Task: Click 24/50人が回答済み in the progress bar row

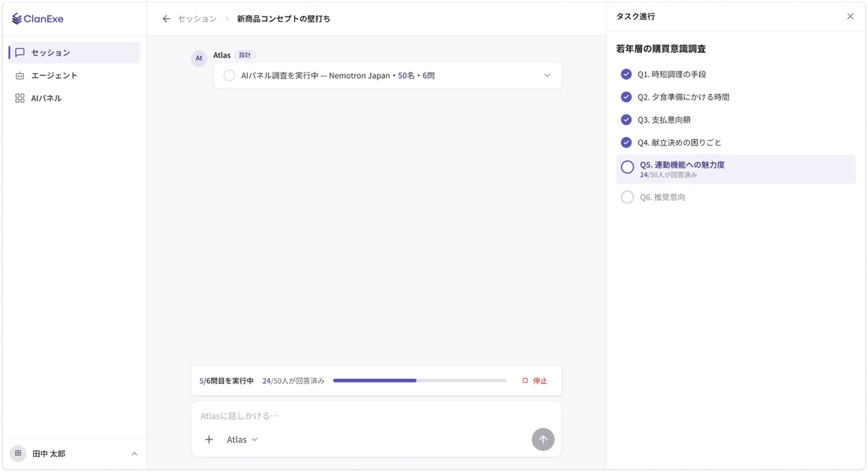Action: [x=294, y=381]
